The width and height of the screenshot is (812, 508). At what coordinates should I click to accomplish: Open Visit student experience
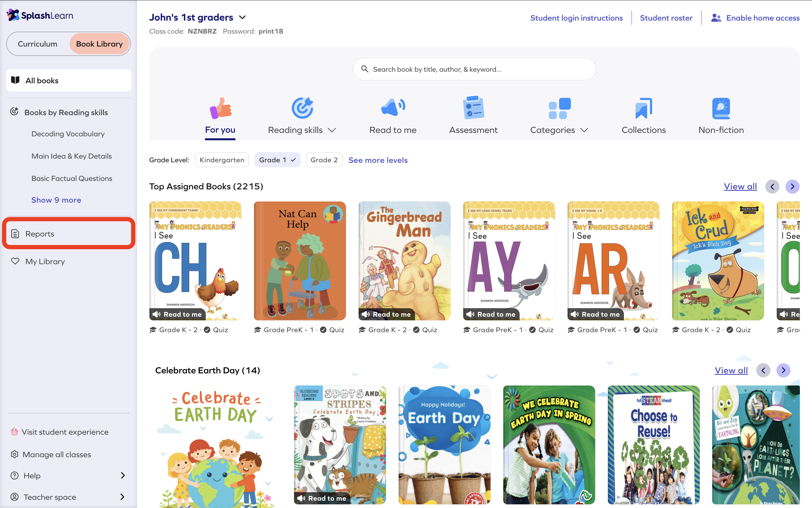pyautogui.click(x=65, y=432)
